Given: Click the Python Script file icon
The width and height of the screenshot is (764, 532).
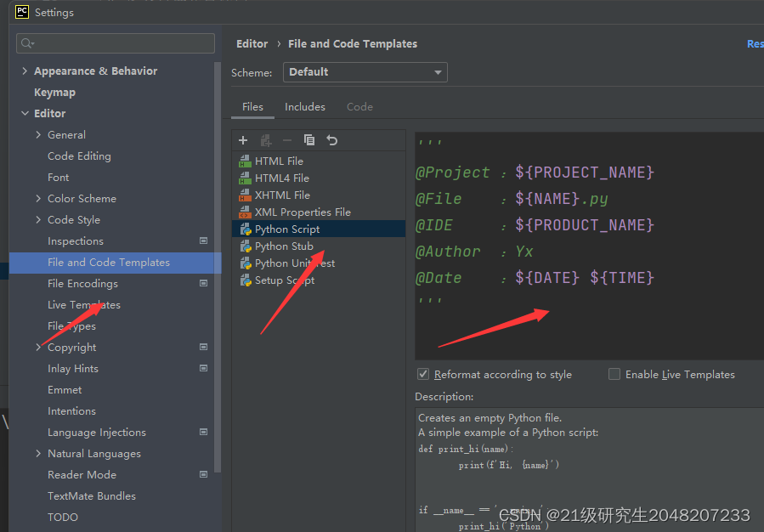Looking at the screenshot, I should pos(246,229).
